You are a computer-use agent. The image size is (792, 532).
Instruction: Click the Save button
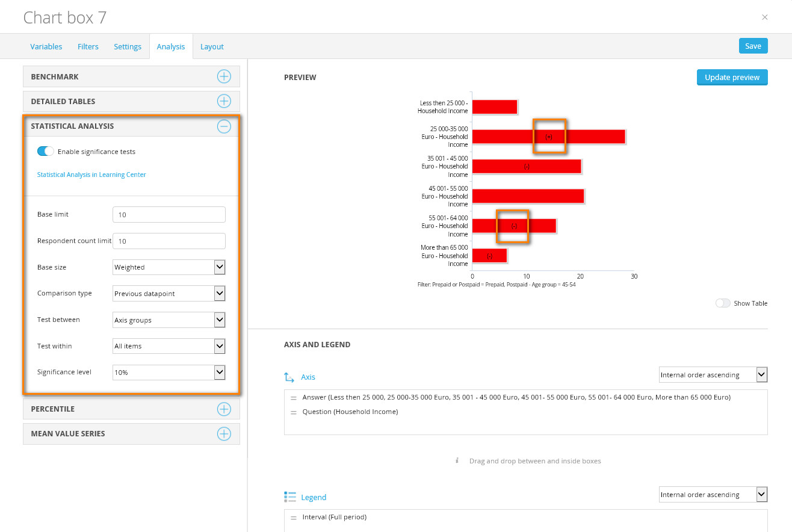(753, 46)
